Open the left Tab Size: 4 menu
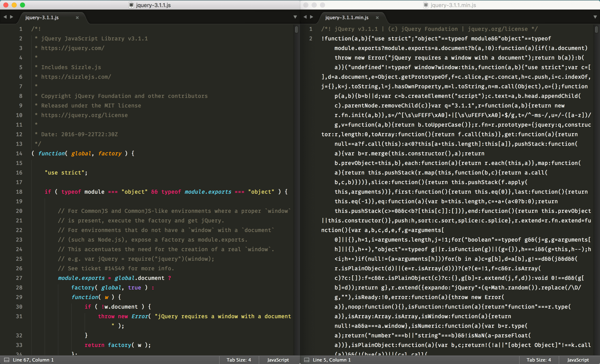The width and height of the screenshot is (600, 364). (239, 360)
